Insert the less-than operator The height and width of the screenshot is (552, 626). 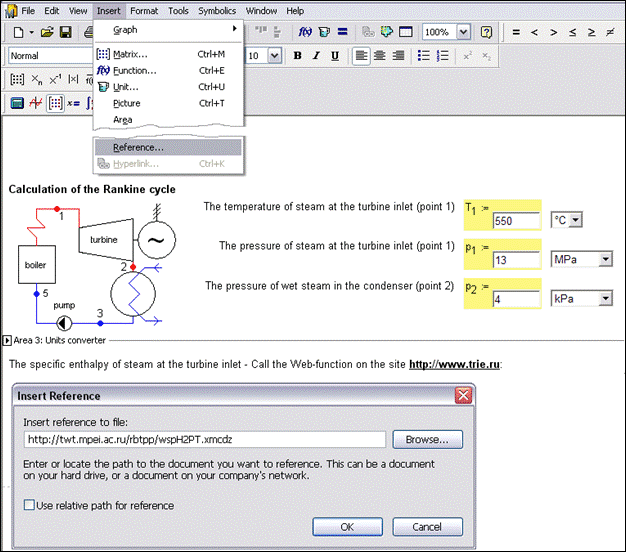tap(534, 32)
